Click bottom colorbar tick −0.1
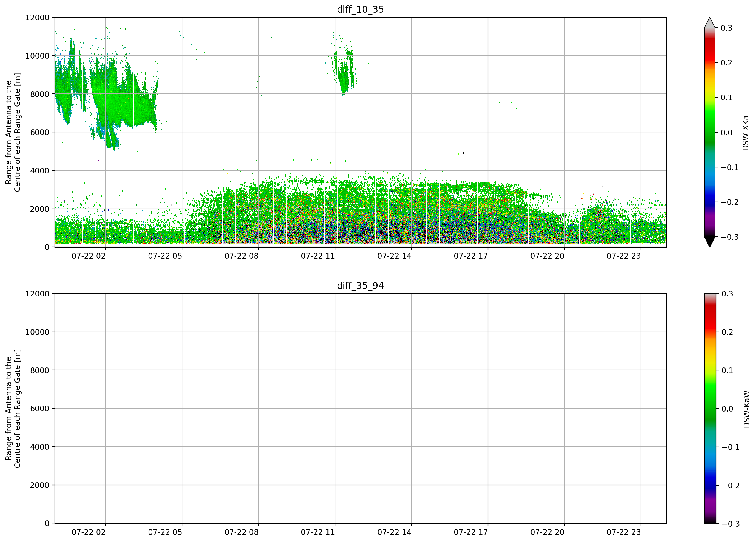This screenshot has height=542, width=756. click(x=730, y=447)
